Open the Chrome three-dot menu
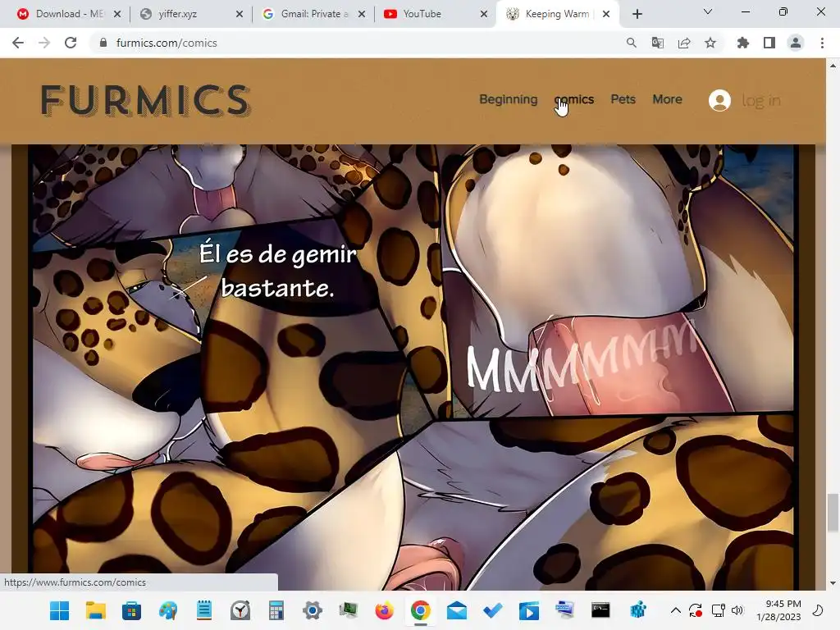840x630 pixels. (x=822, y=43)
